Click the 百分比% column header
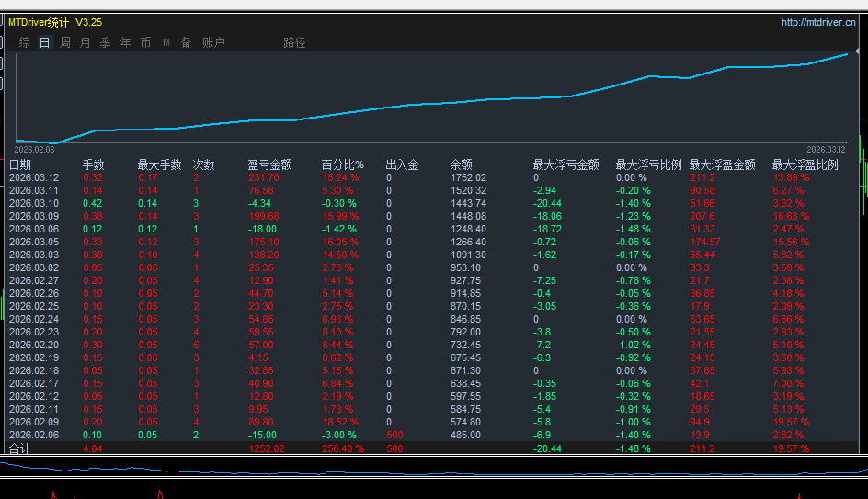The width and height of the screenshot is (868, 499). click(x=343, y=164)
